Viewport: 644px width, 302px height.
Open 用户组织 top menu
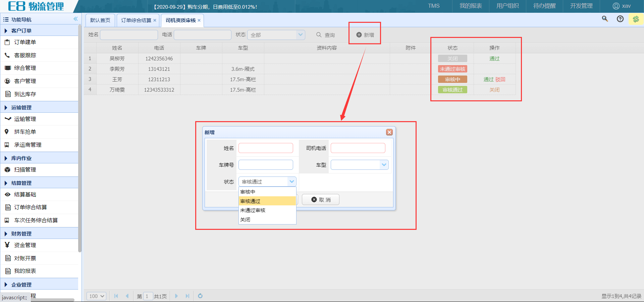pos(507,6)
